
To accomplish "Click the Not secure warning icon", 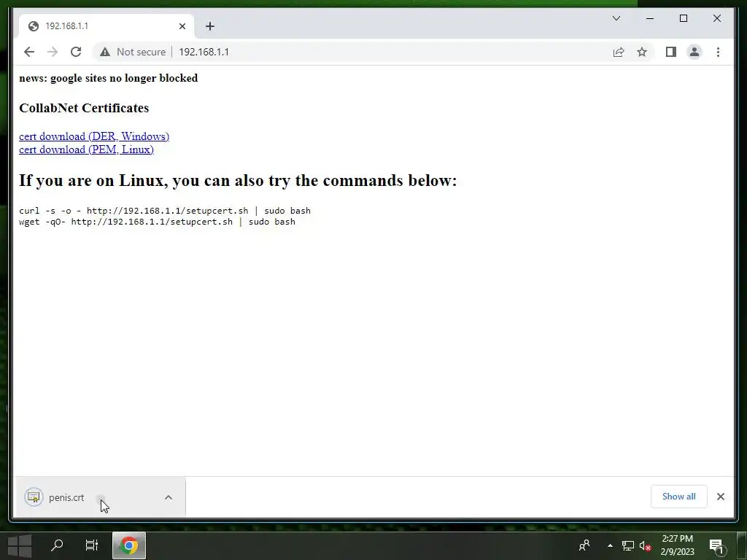I will coord(105,52).
